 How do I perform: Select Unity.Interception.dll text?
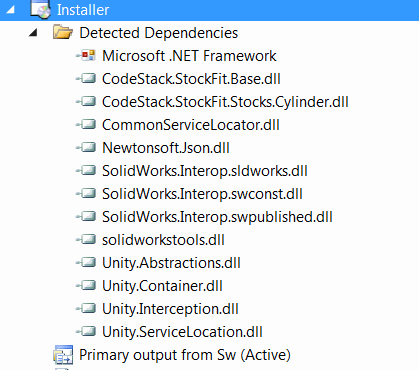pyautogui.click(x=170, y=309)
